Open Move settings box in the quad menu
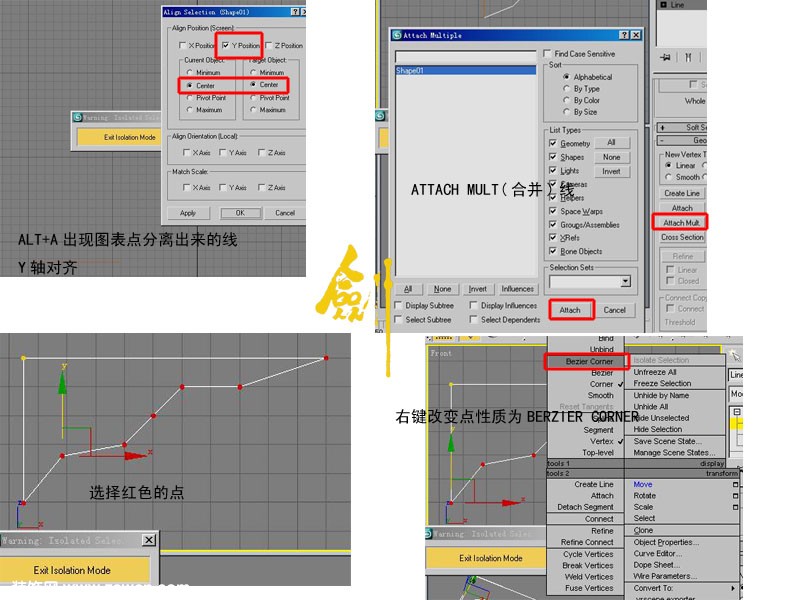Screen dimensions: 800x600 [x=735, y=484]
